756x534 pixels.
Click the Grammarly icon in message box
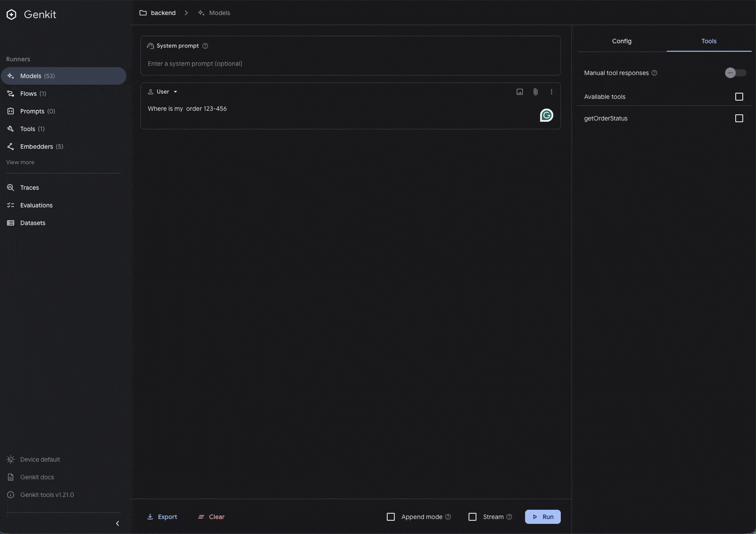[x=546, y=116]
